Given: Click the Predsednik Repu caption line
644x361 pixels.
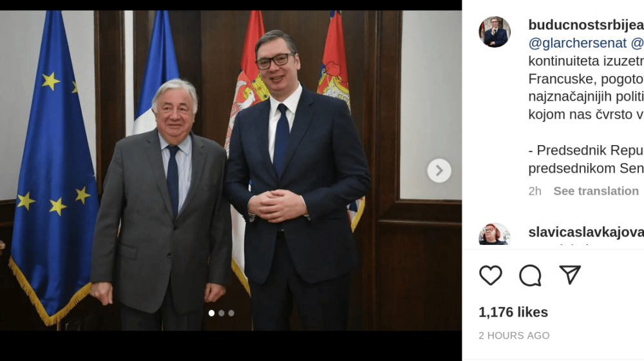Looking at the screenshot, I should [586, 150].
